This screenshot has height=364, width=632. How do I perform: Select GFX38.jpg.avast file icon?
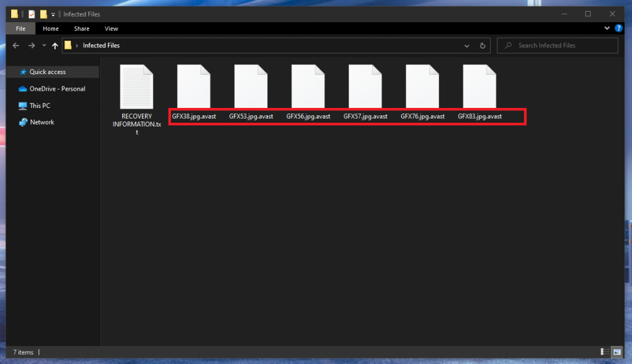point(194,86)
